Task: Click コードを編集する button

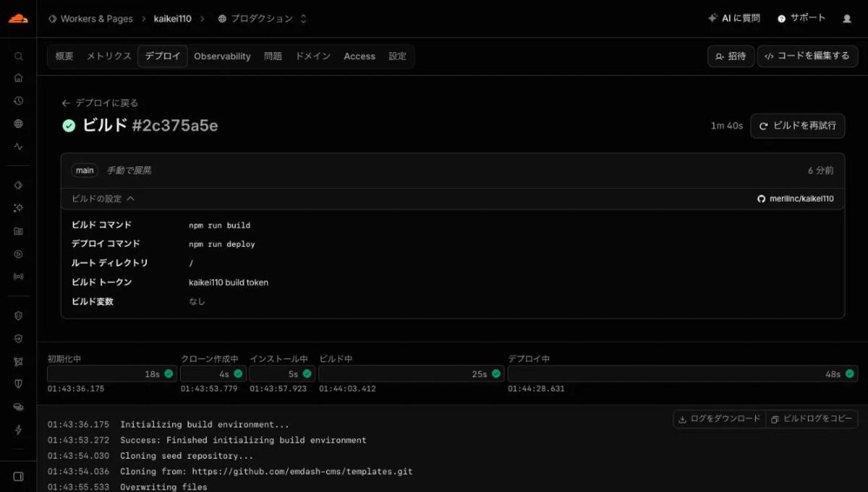Action: click(807, 56)
